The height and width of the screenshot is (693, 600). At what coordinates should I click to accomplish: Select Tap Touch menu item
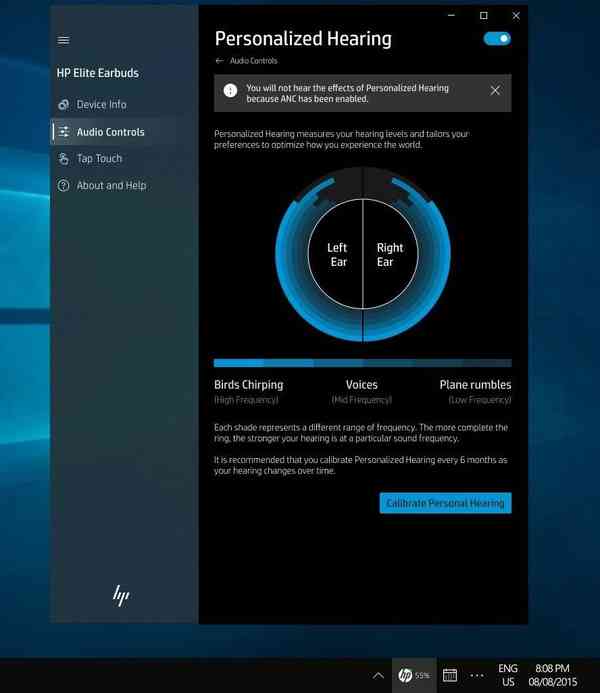[99, 159]
